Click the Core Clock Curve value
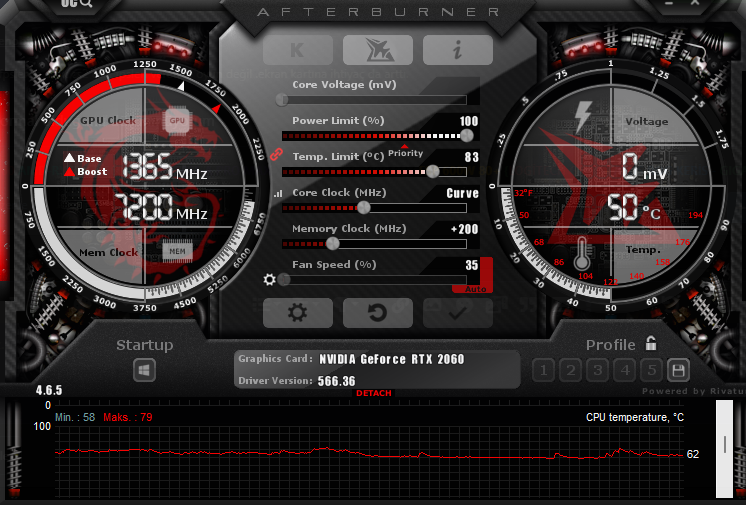Image resolution: width=746 pixels, height=505 pixels. (462, 193)
